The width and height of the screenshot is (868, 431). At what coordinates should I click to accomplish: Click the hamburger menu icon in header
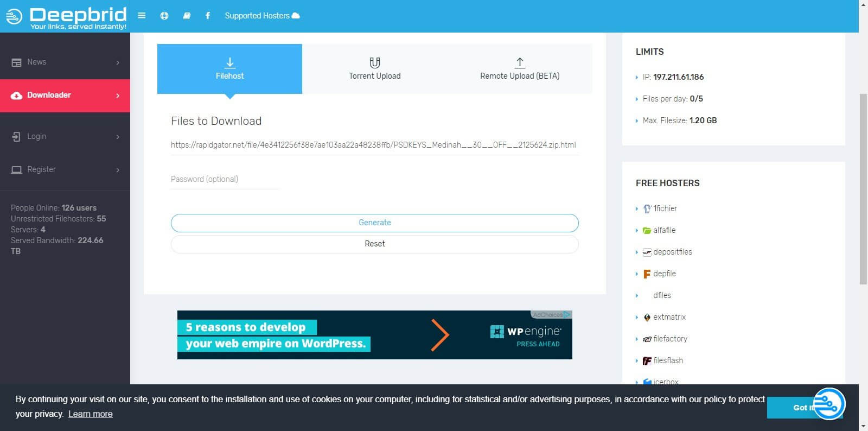pyautogui.click(x=142, y=16)
